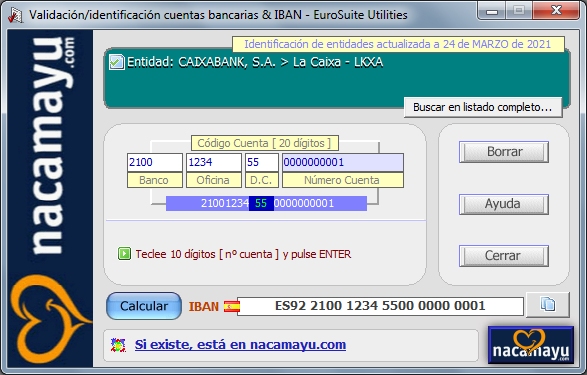Click the IBAN result text field
This screenshot has height=375, width=587.
(x=380, y=306)
